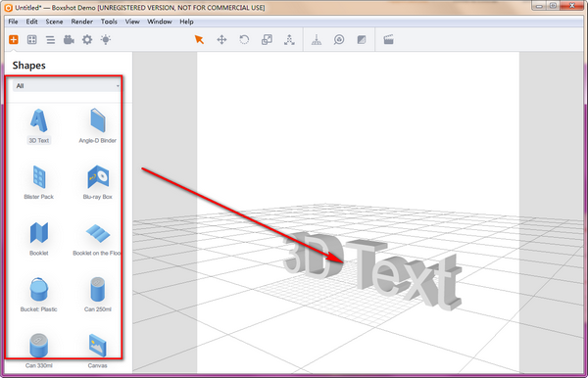The image size is (588, 378).
Task: Select the Booklet on the Floor shape
Action: [x=97, y=239]
